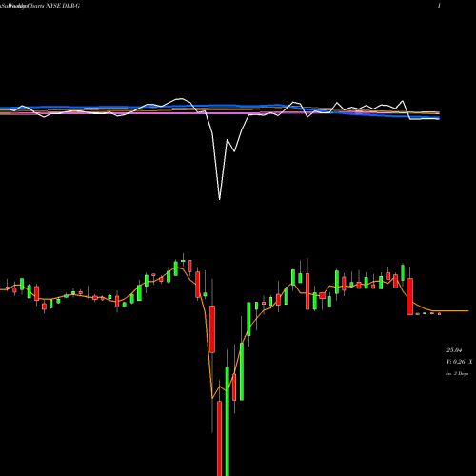Click the lowest point of the white indicator line
Viewport: 476px width, 476px height.
pos(220,199)
